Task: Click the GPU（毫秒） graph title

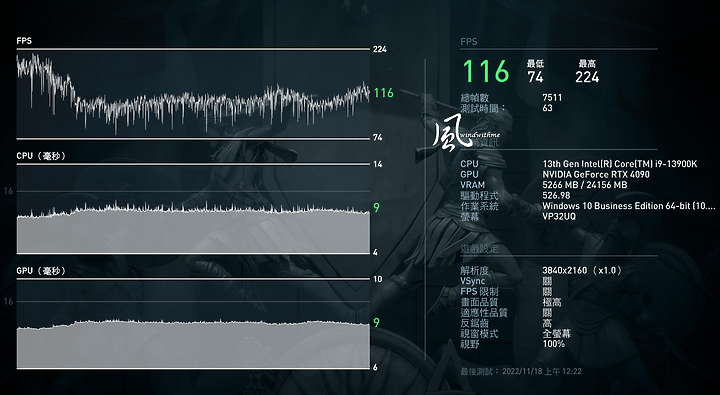Action: [41, 271]
